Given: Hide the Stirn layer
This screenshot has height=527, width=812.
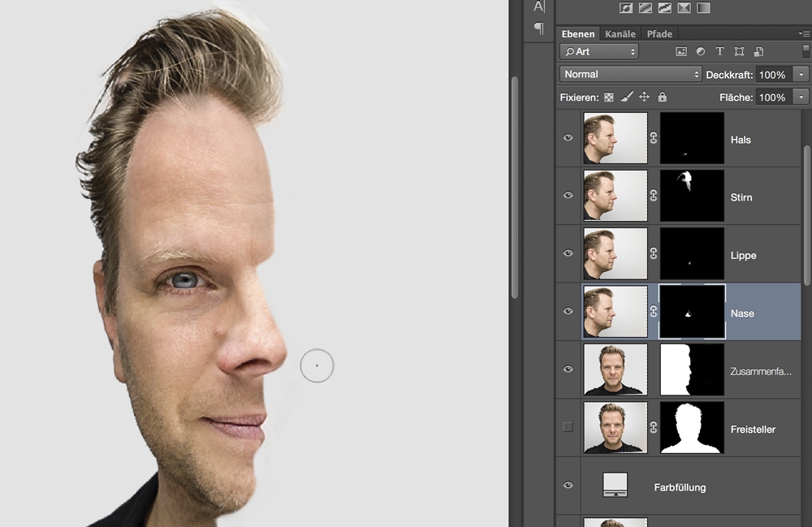Looking at the screenshot, I should click(568, 195).
